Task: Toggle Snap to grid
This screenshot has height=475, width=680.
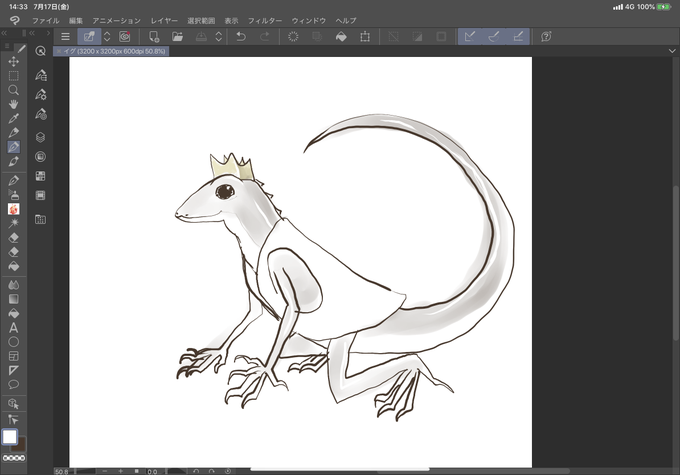Action: (518, 36)
